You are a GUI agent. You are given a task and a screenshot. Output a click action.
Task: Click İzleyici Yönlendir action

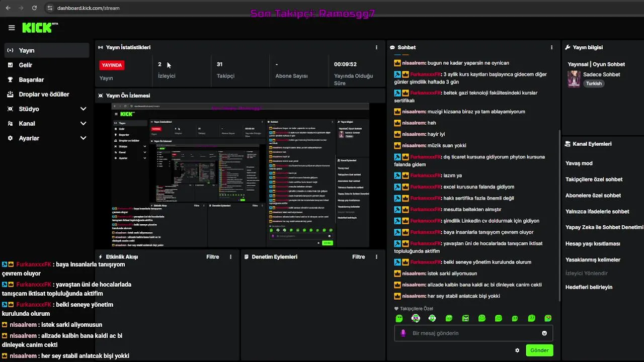(x=587, y=273)
